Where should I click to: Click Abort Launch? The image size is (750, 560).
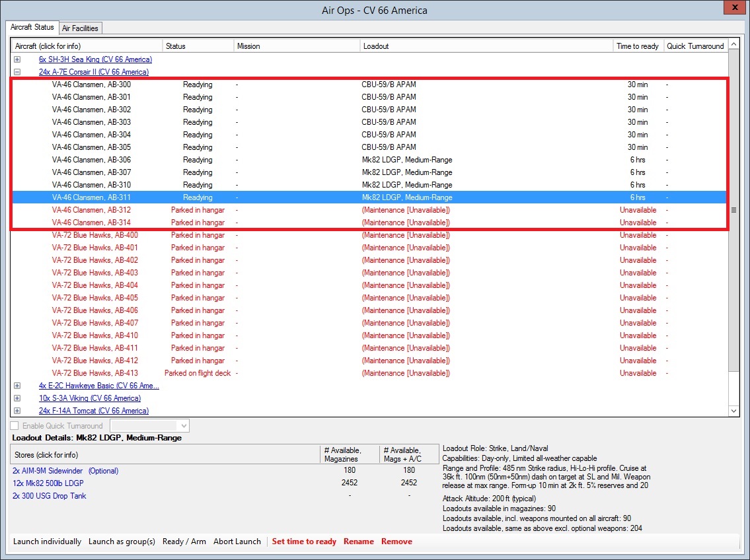click(237, 542)
